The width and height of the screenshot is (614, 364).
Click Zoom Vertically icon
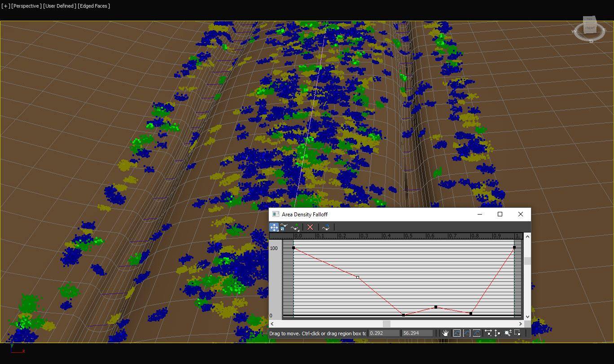[497, 333]
